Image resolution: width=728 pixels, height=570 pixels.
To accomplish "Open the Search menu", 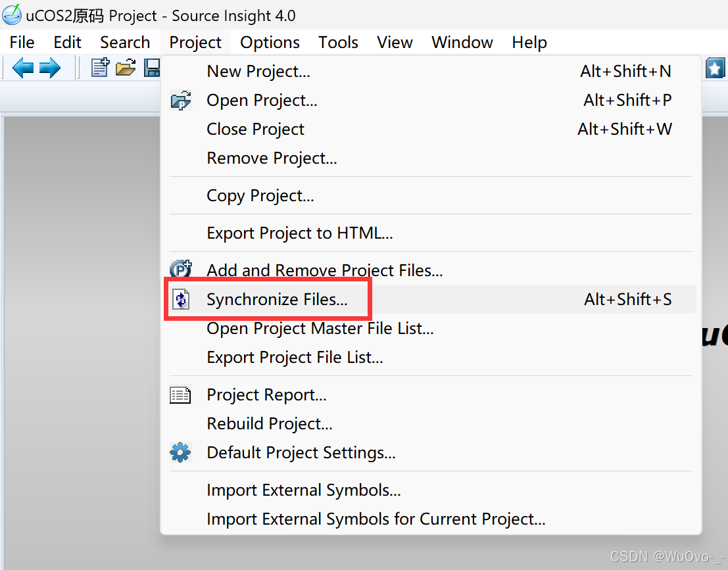I will (125, 42).
